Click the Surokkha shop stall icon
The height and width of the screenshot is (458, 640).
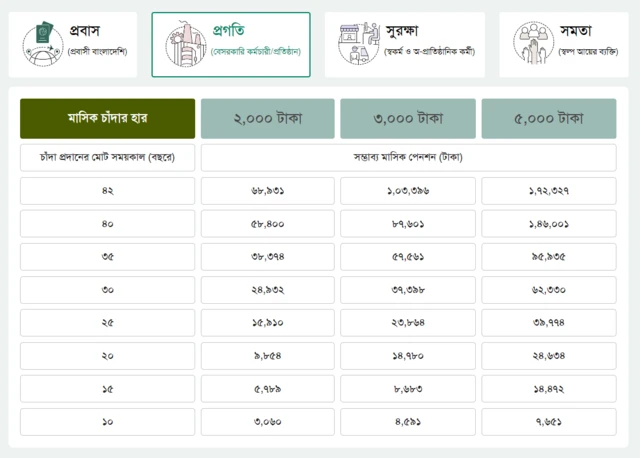(357, 45)
